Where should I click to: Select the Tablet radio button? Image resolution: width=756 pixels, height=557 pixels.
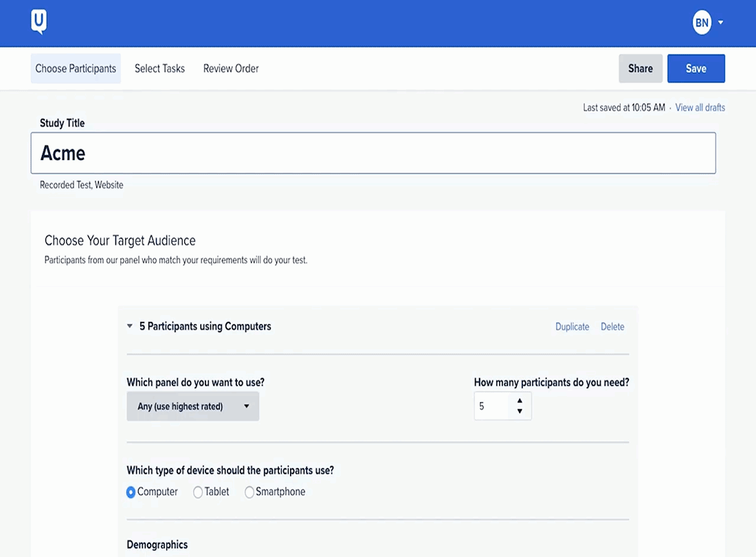pos(198,492)
